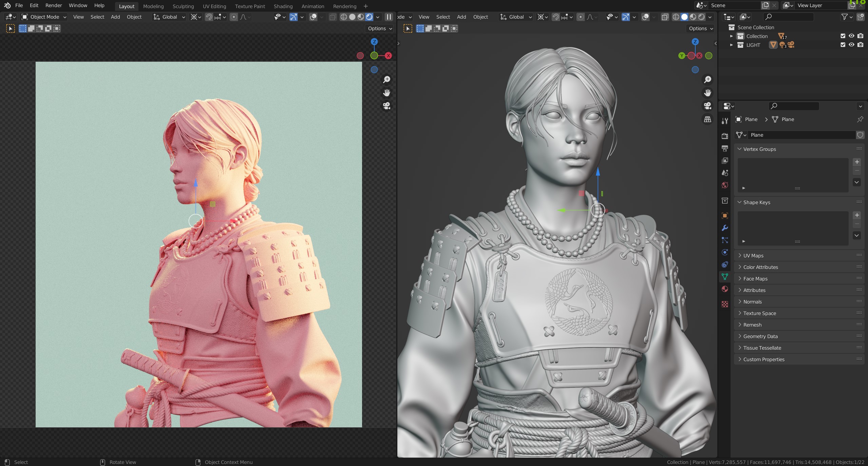The image size is (868, 466).
Task: Open the Material properties tab icon
Action: pos(725,289)
